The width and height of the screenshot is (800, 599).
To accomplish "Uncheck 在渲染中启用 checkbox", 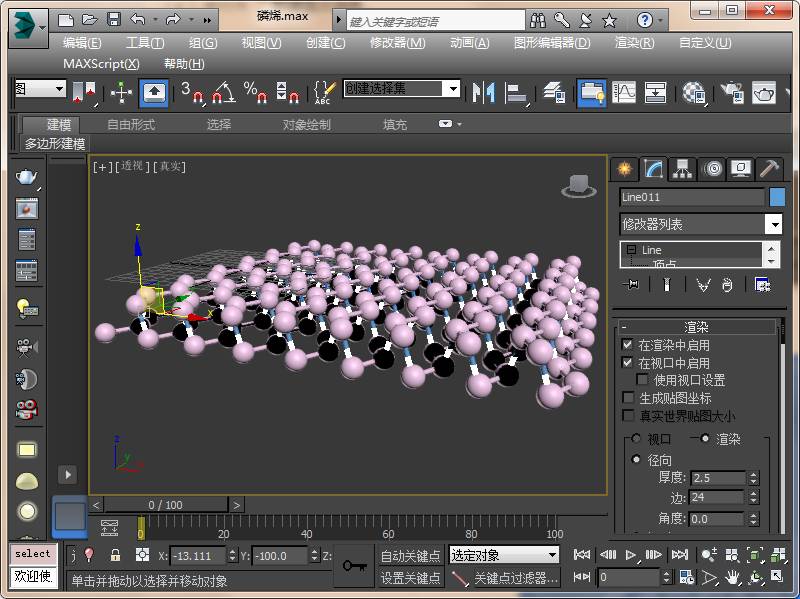I will pyautogui.click(x=628, y=345).
